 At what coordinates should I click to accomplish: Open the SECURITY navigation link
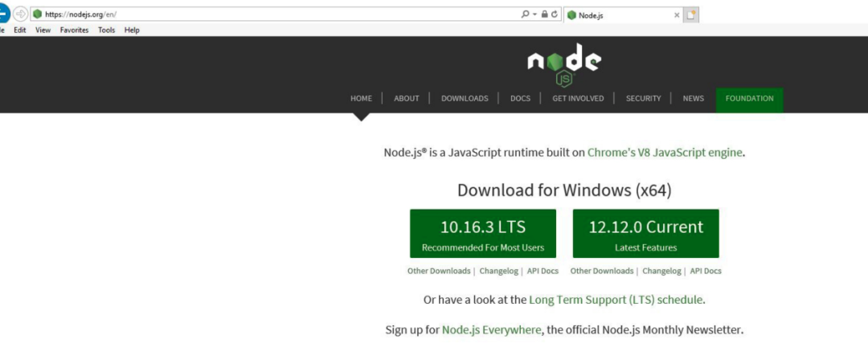pyautogui.click(x=643, y=99)
